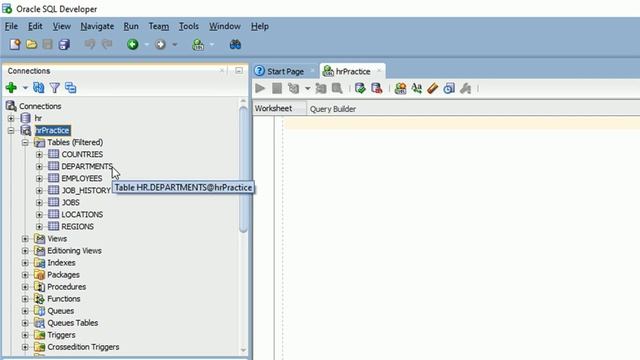The width and height of the screenshot is (640, 360).
Task: Expand the EMPLOYEES table node
Action: coord(39,179)
